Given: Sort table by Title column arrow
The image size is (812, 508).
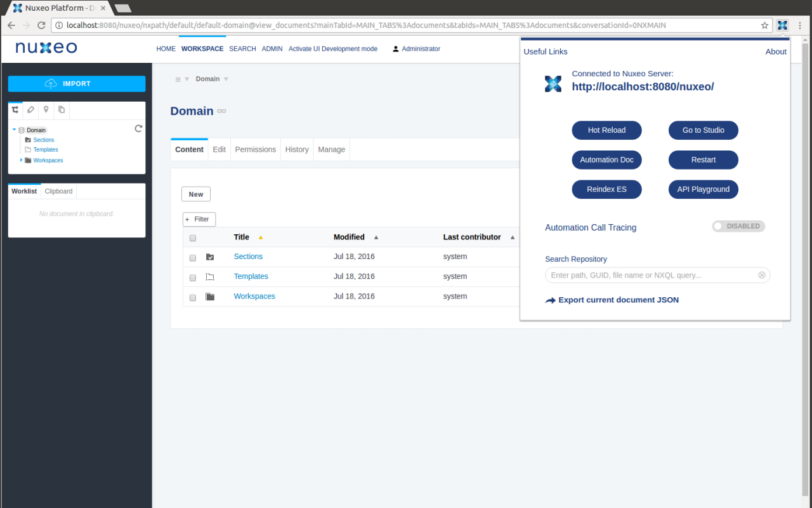Looking at the screenshot, I should click(x=260, y=237).
